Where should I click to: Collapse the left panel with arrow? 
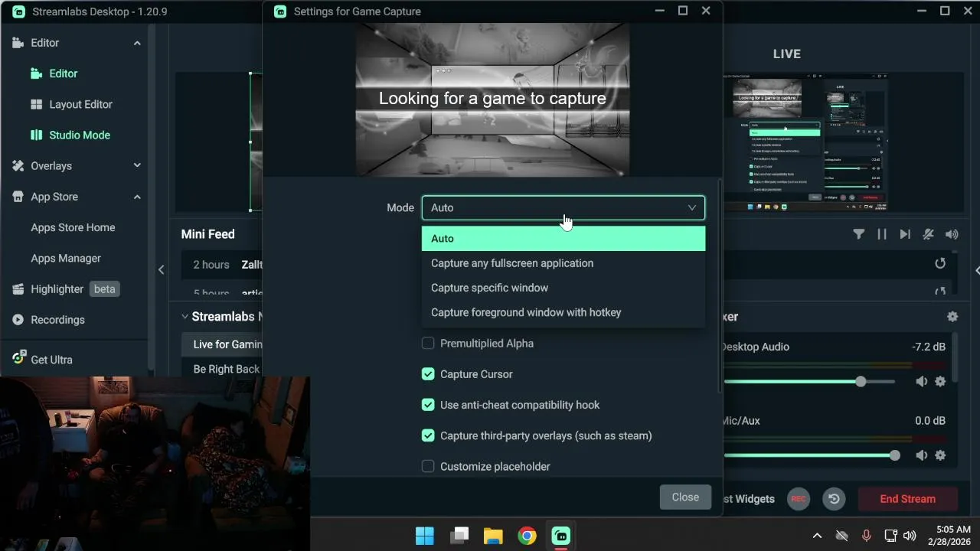(x=161, y=269)
